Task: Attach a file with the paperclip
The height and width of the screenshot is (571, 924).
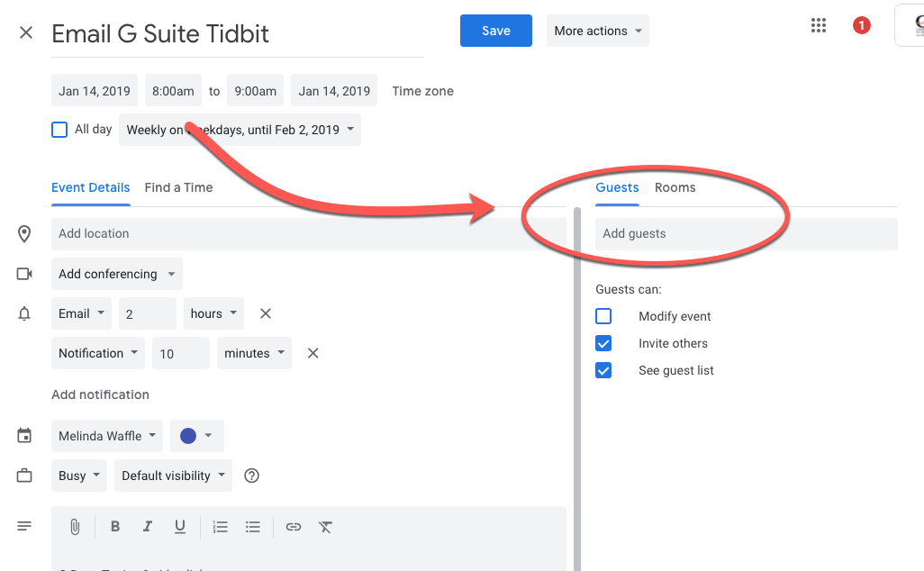Action: tap(75, 527)
